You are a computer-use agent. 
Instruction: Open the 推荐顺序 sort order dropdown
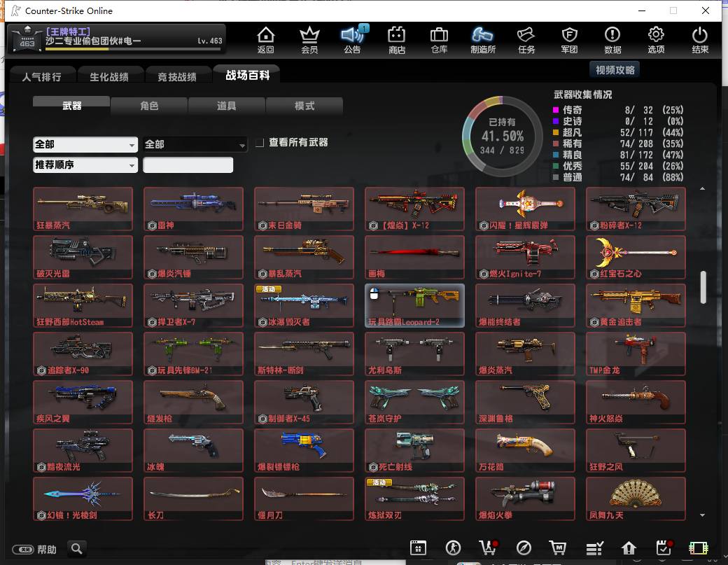pyautogui.click(x=85, y=165)
